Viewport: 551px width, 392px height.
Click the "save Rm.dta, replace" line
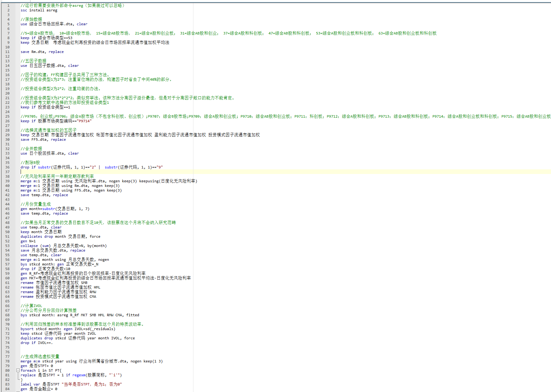click(42, 52)
